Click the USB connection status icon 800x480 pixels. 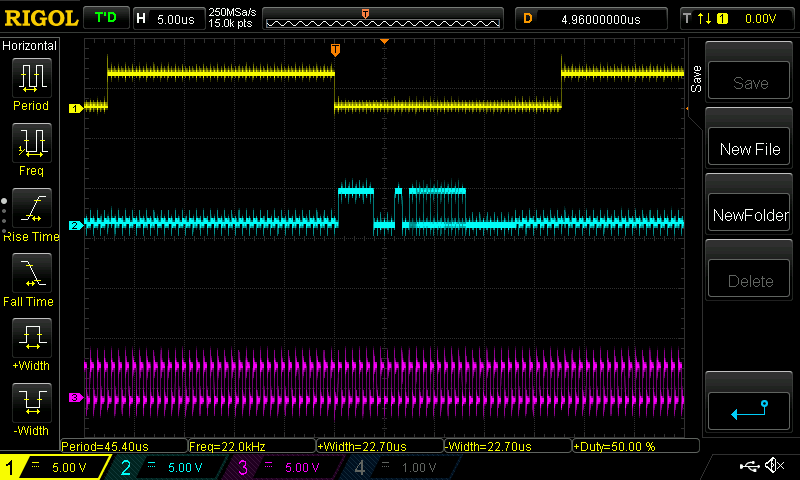[749, 465]
